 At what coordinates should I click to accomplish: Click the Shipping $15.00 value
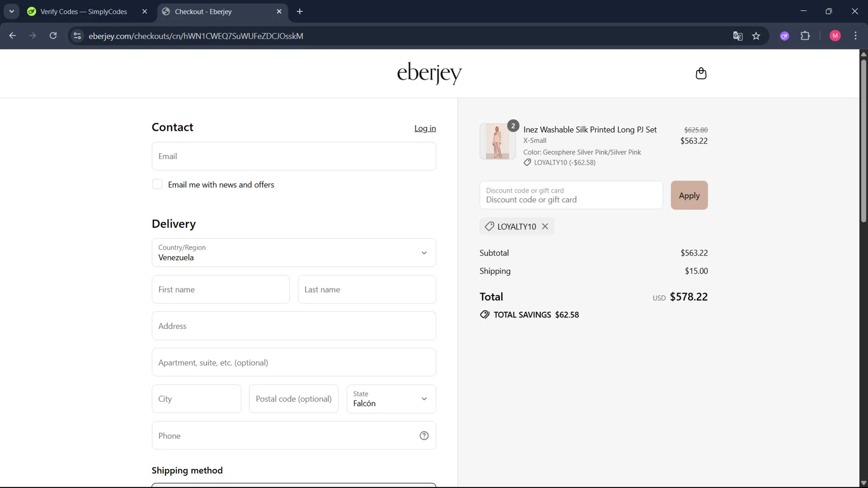[696, 271]
